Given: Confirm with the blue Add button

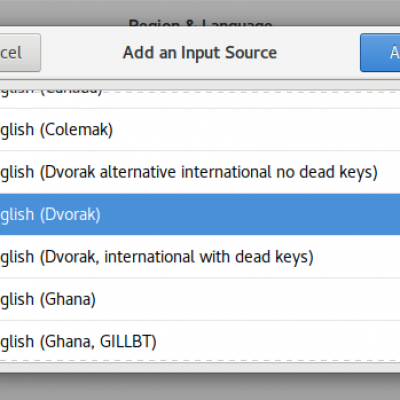Looking at the screenshot, I should [380, 53].
